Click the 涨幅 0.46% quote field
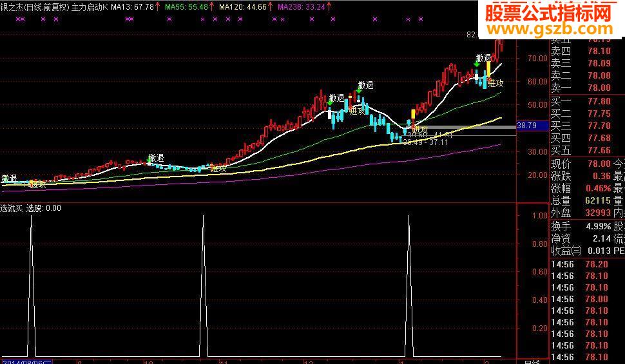This screenshot has width=625, height=364. click(x=581, y=188)
